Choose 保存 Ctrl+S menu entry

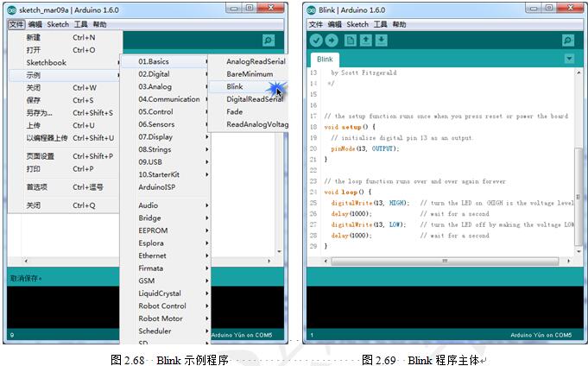tap(65, 100)
